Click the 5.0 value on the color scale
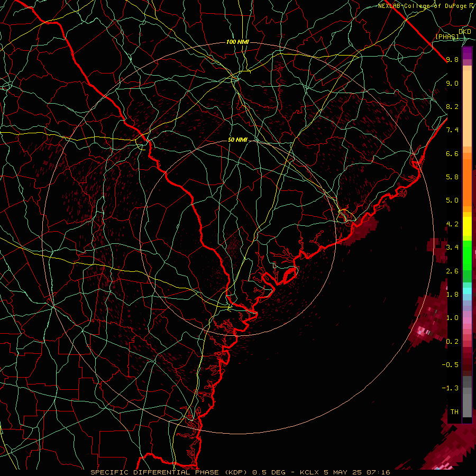Screen dimensions: 476x476 point(452,200)
